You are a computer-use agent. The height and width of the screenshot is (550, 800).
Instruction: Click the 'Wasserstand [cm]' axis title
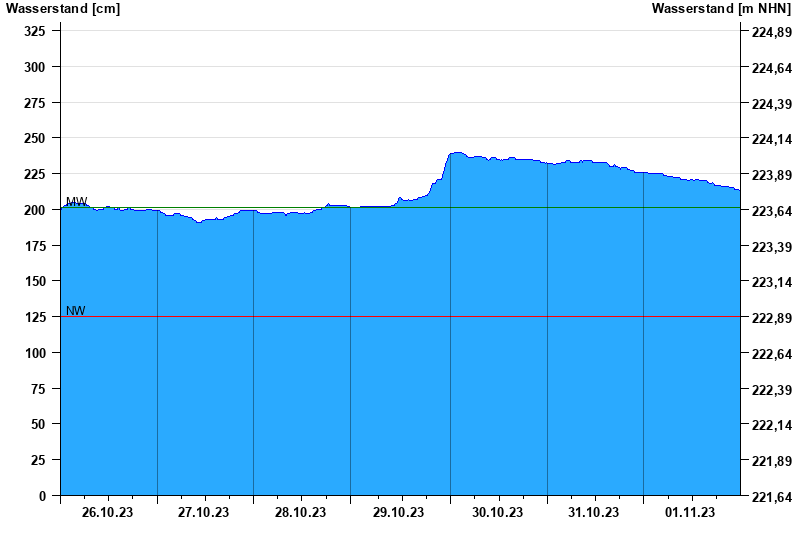(63, 8)
